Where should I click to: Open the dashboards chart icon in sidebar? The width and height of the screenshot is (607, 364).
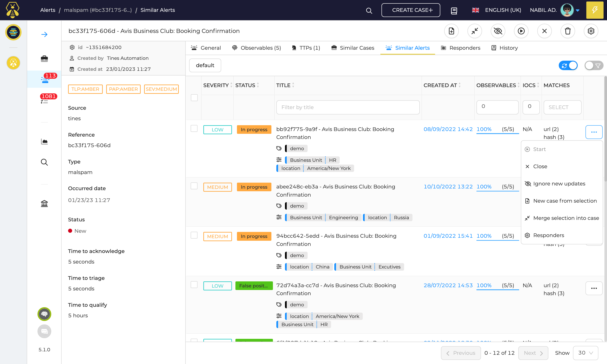(x=44, y=142)
